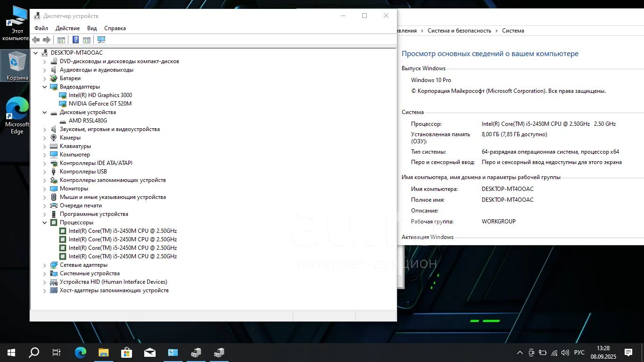Click the volume speaker icon in tray
Screen dimensions: 644x362
(565, 353)
